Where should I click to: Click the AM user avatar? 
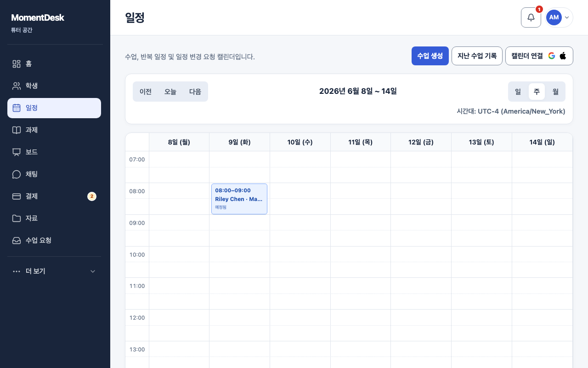554,17
